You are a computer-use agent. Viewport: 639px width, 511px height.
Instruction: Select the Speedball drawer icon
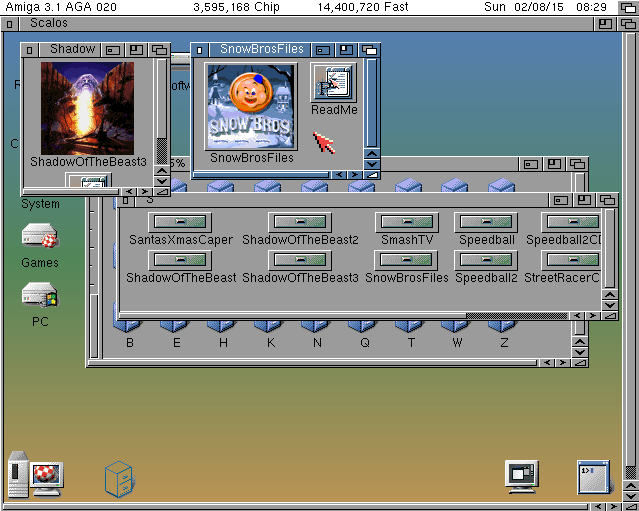pyautogui.click(x=486, y=222)
